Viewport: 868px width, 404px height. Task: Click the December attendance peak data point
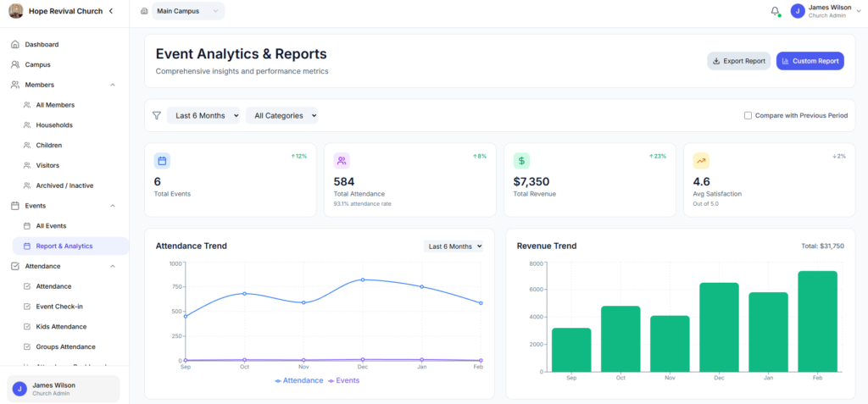[x=363, y=280]
